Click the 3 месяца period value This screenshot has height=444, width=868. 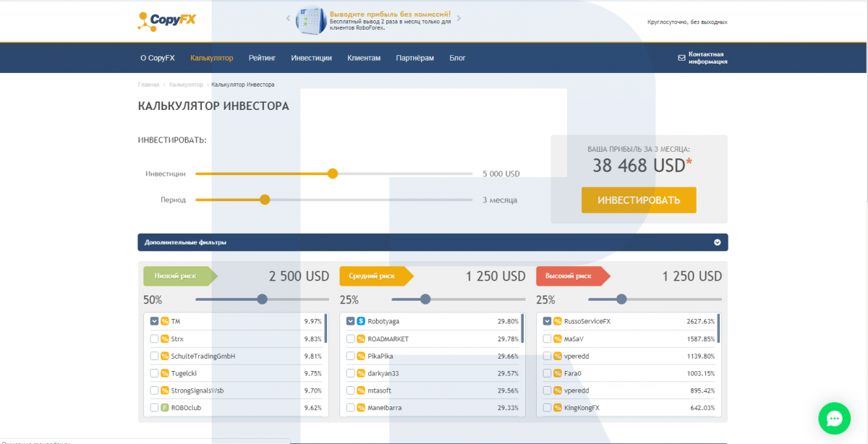coord(500,200)
